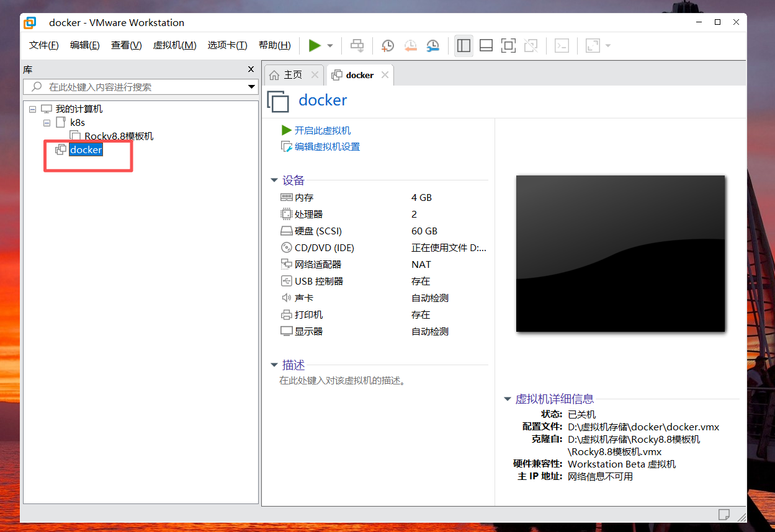This screenshot has height=532, width=775.
Task: Toggle the thumbnail bar view icon
Action: coord(486,45)
